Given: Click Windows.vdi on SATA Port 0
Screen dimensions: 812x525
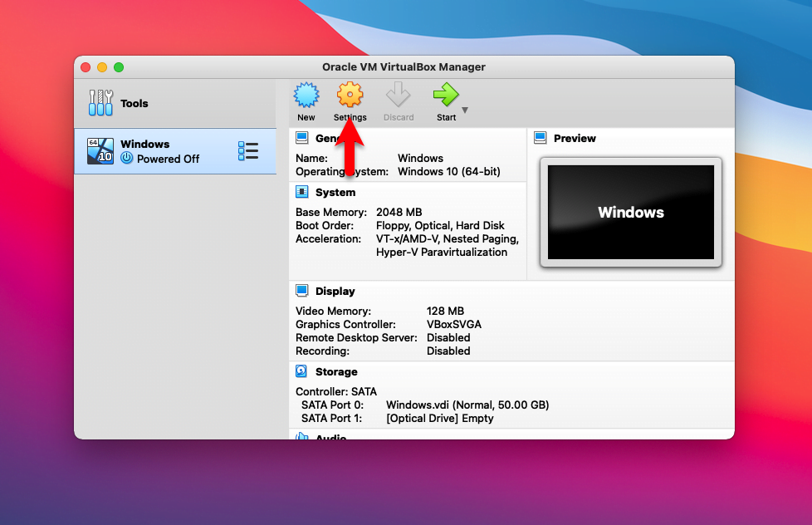Looking at the screenshot, I should coord(467,405).
